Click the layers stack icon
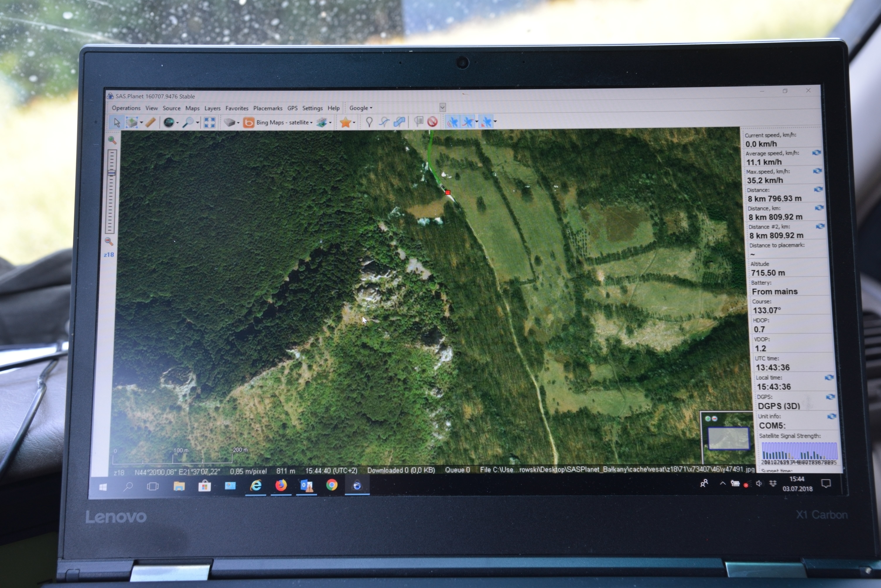Screen dimensions: 881x588 pos(321,122)
